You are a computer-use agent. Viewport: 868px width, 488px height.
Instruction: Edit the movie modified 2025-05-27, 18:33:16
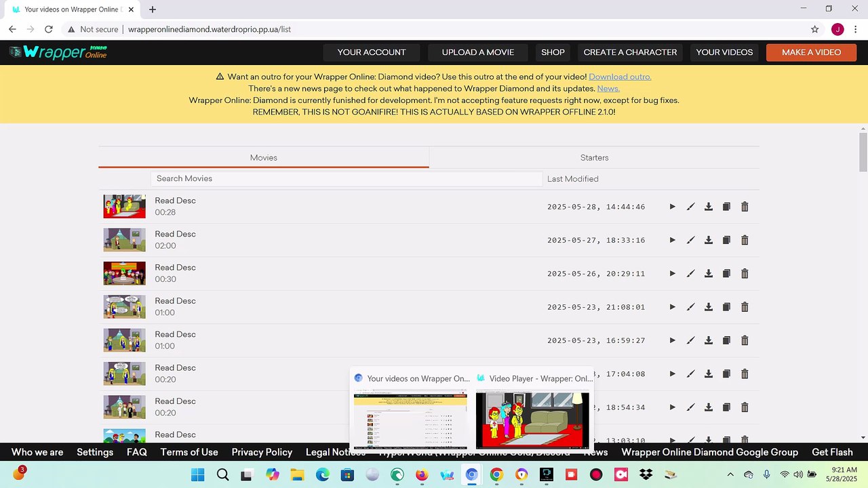690,240
